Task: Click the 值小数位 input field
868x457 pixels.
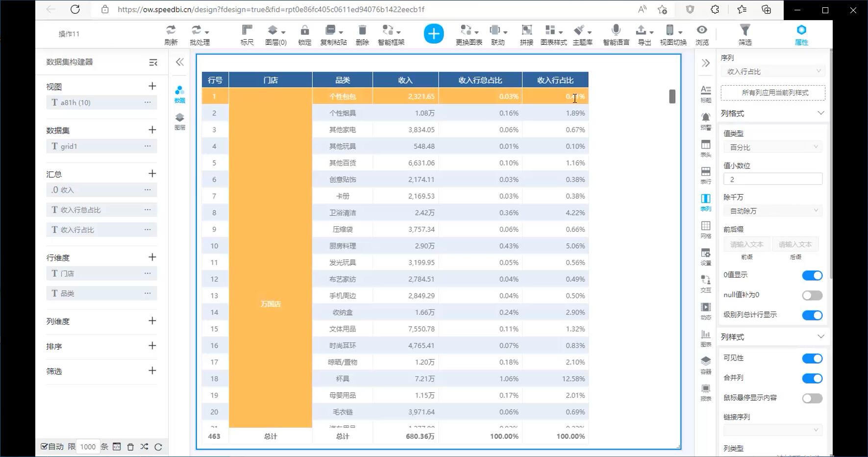Action: [x=772, y=179]
